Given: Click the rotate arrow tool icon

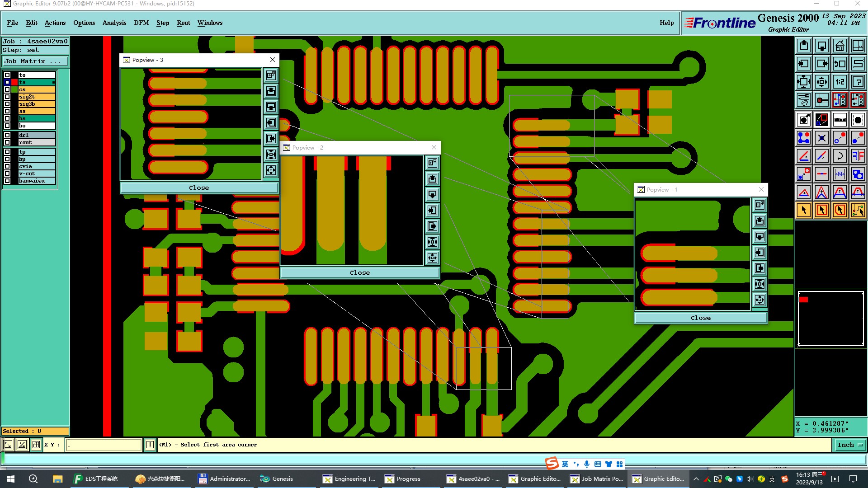Looking at the screenshot, I should pyautogui.click(x=840, y=156).
